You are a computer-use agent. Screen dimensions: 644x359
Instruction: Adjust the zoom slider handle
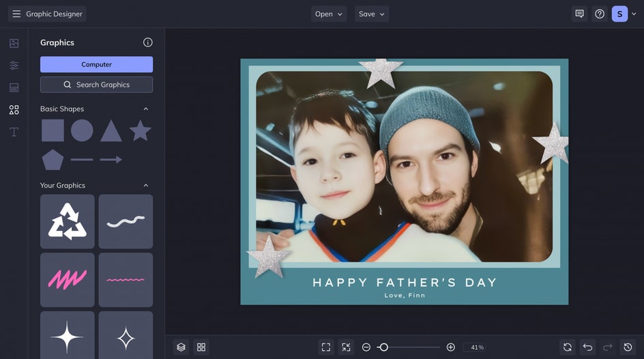point(383,347)
